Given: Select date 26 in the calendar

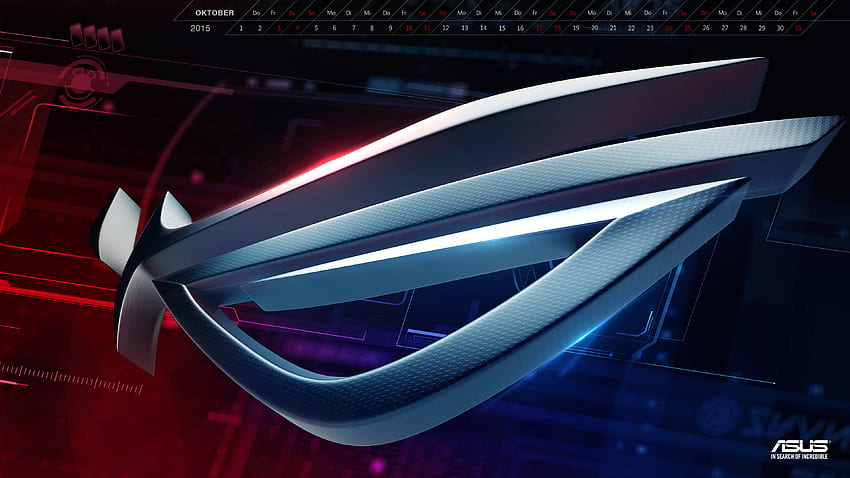Looking at the screenshot, I should click(706, 28).
